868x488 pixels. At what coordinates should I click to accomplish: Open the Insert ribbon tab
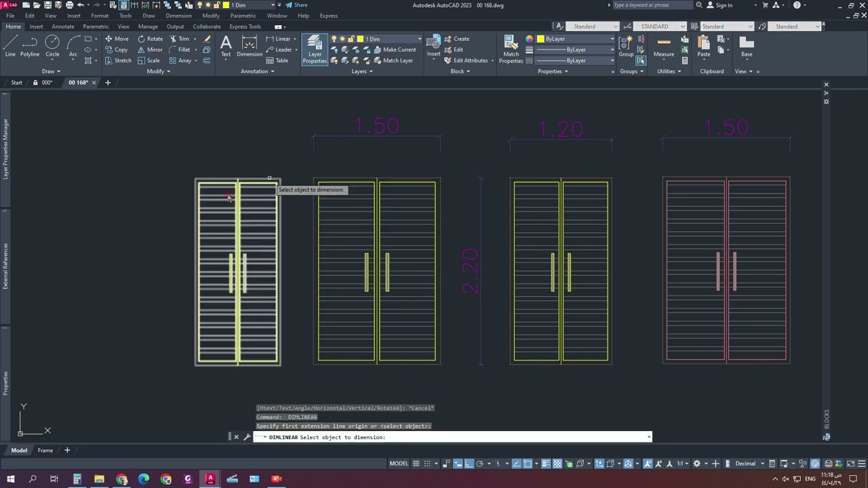(x=36, y=26)
